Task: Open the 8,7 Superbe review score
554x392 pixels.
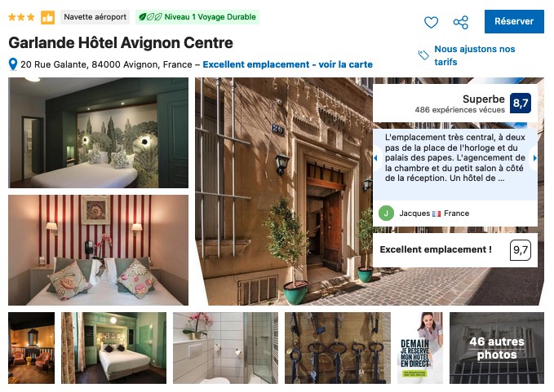Action: pos(521,103)
